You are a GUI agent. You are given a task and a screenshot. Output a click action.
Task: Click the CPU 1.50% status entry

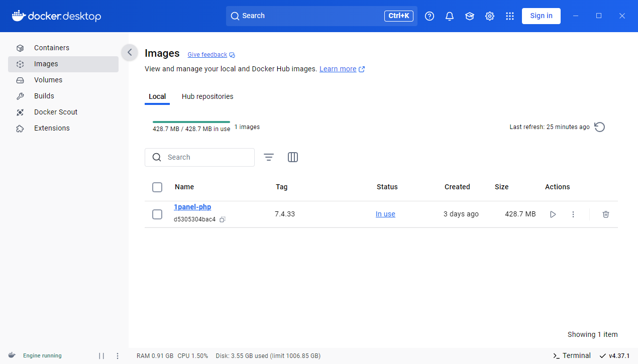193,356
